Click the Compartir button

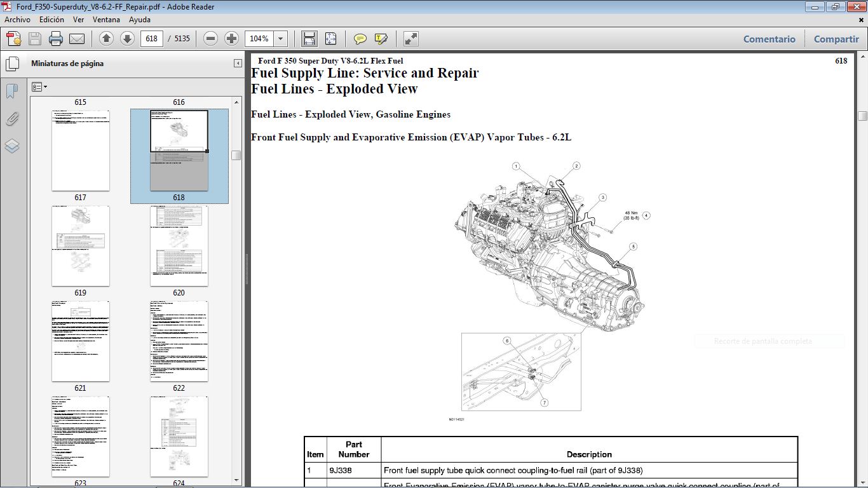(x=836, y=39)
